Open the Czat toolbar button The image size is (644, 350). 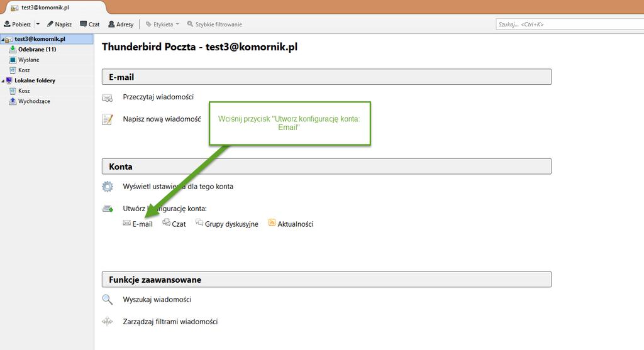(89, 25)
